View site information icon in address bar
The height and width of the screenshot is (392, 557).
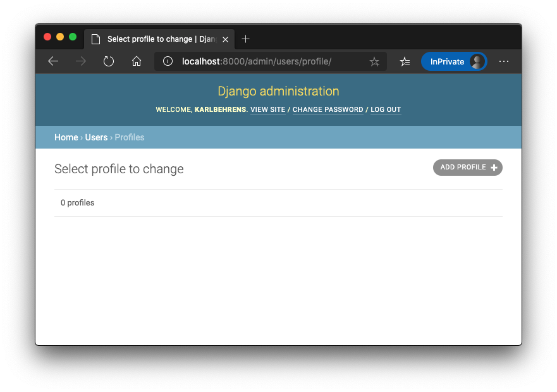168,61
